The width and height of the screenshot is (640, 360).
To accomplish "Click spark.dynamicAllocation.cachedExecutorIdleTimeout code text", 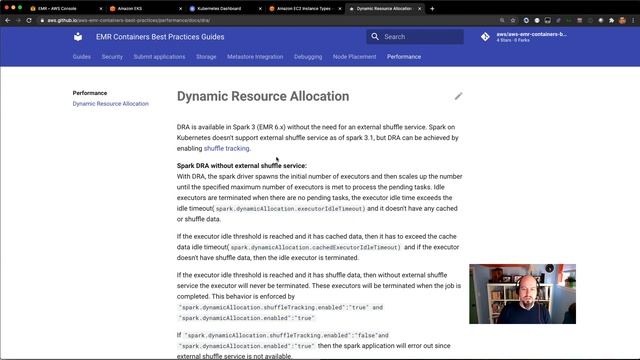I will click(316, 247).
